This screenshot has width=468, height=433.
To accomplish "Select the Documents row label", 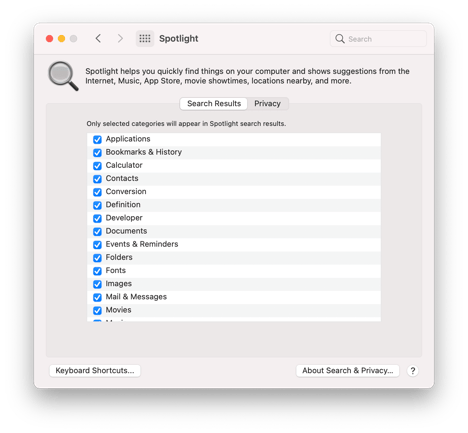I will point(126,231).
